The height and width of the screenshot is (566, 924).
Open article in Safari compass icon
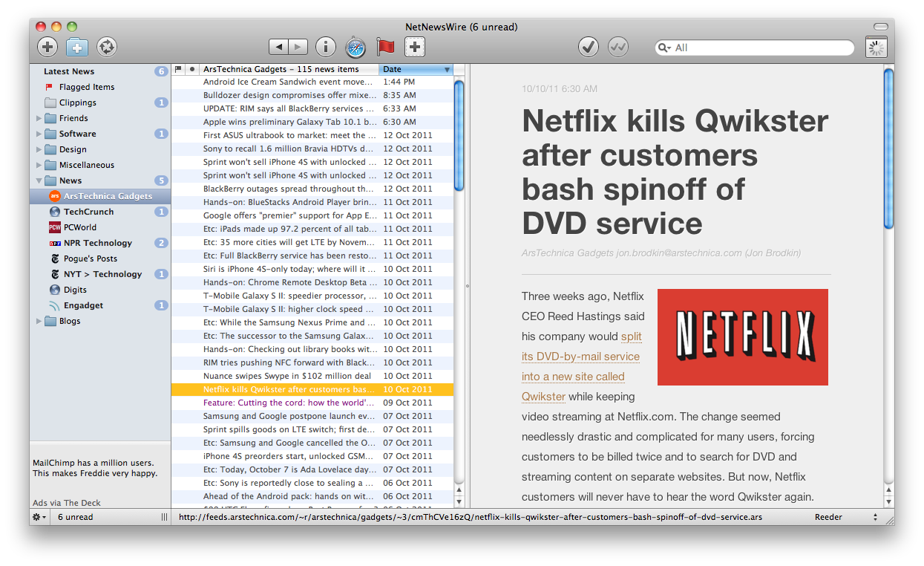(x=355, y=47)
